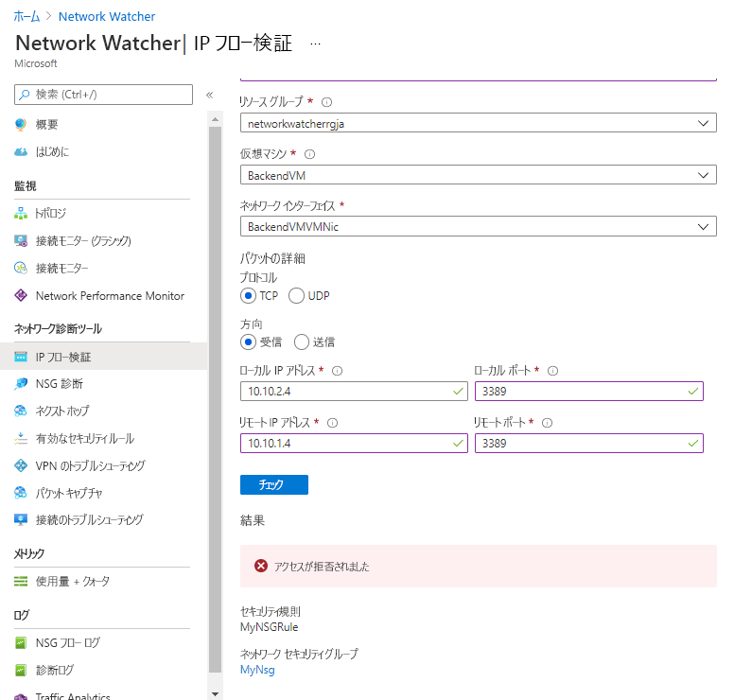
Task: Click リモート IP アドレス field 10.10.1.4
Action: (354, 443)
